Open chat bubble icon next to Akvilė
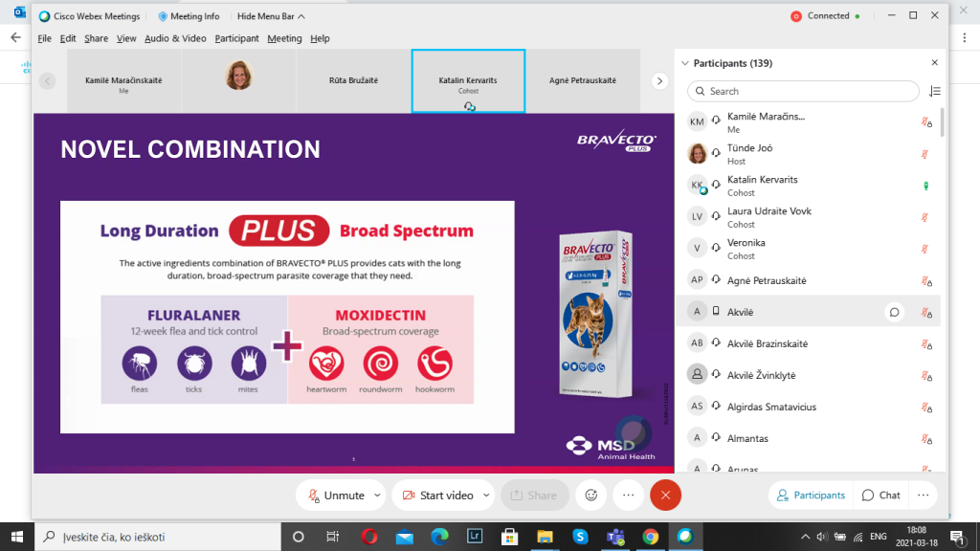The image size is (980, 551). click(894, 311)
